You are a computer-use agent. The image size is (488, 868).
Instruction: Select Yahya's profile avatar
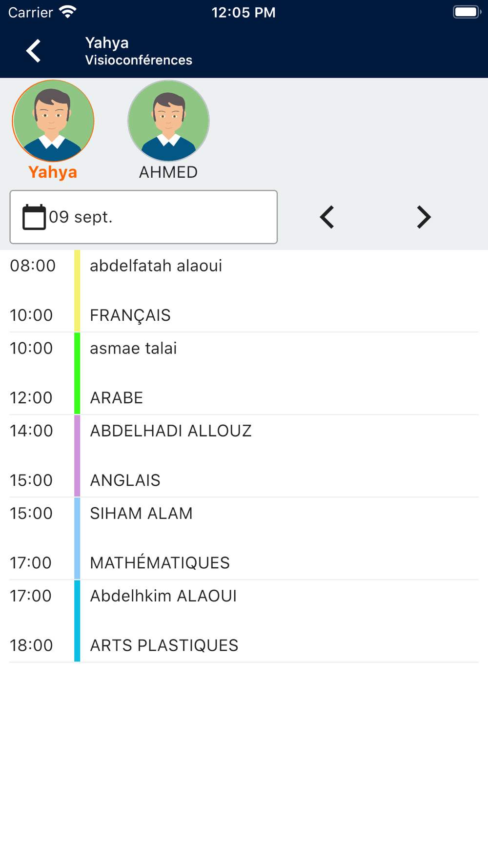[x=53, y=121]
